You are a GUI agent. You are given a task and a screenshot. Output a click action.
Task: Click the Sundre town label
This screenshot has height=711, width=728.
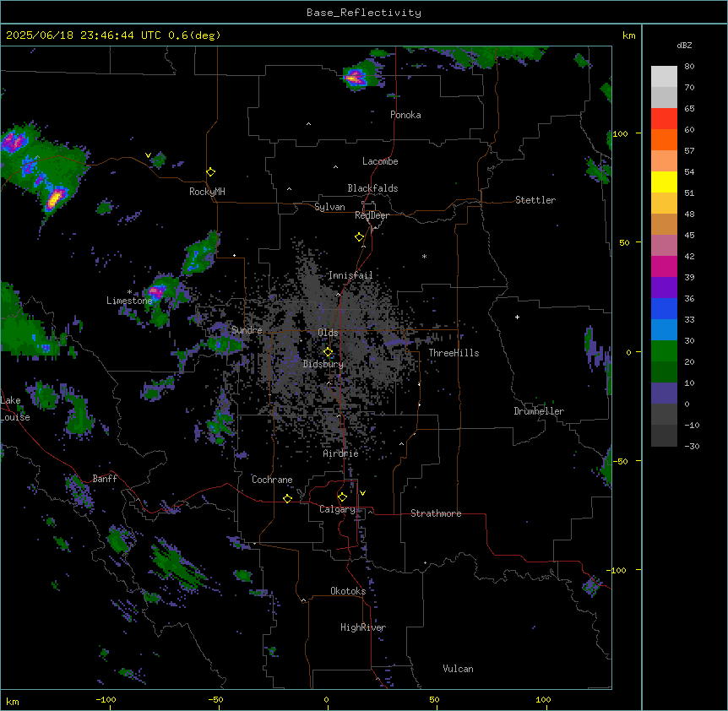click(x=247, y=330)
